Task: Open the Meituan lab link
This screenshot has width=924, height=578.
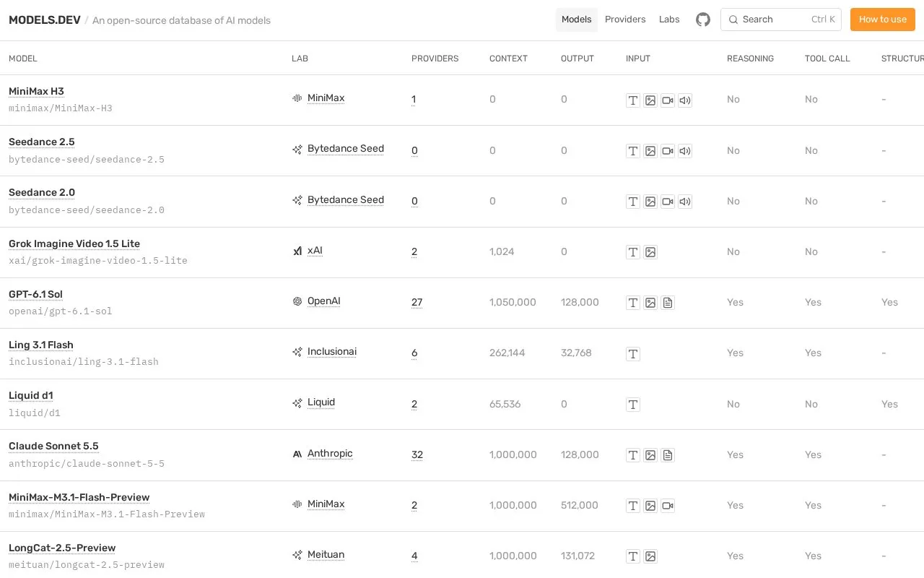Action: click(326, 555)
